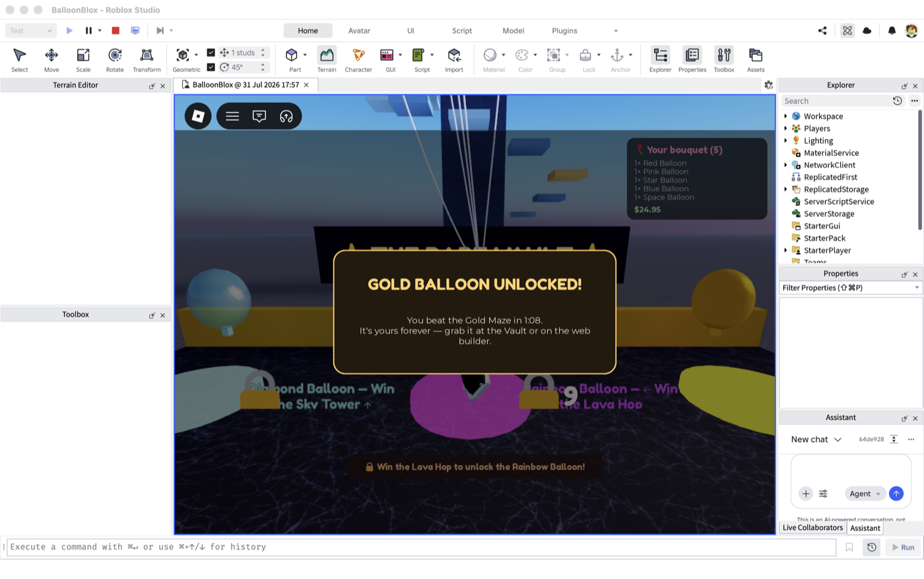
Task: Switch to the Home ribbon tab
Action: (x=308, y=30)
